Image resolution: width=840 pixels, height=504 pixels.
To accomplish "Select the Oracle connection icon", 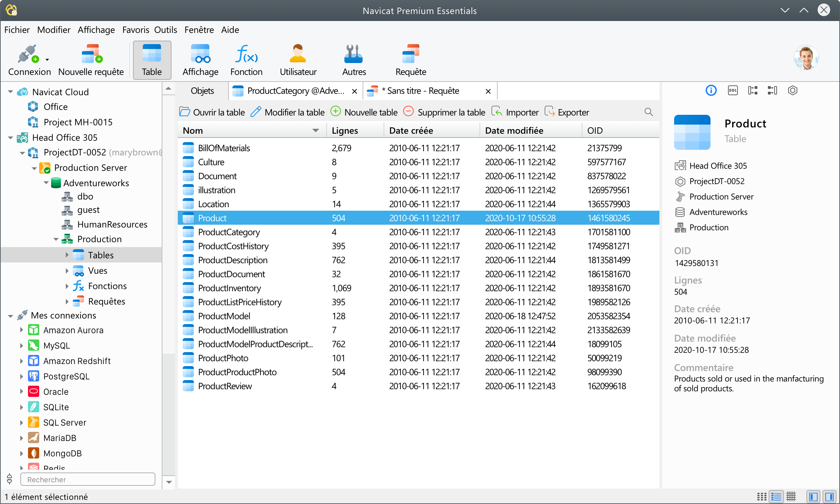I will [34, 392].
